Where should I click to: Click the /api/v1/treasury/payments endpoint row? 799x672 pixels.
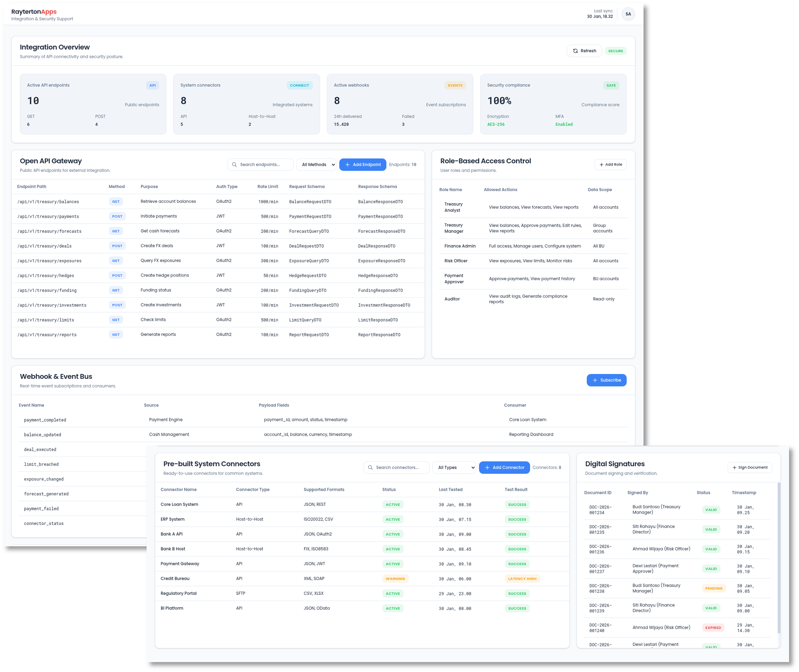pos(48,216)
